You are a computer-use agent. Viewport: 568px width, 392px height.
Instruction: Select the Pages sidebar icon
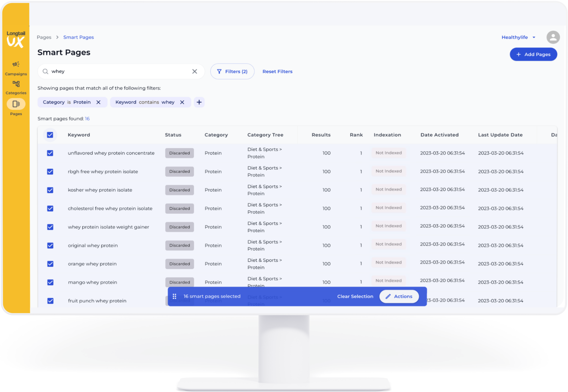click(16, 104)
